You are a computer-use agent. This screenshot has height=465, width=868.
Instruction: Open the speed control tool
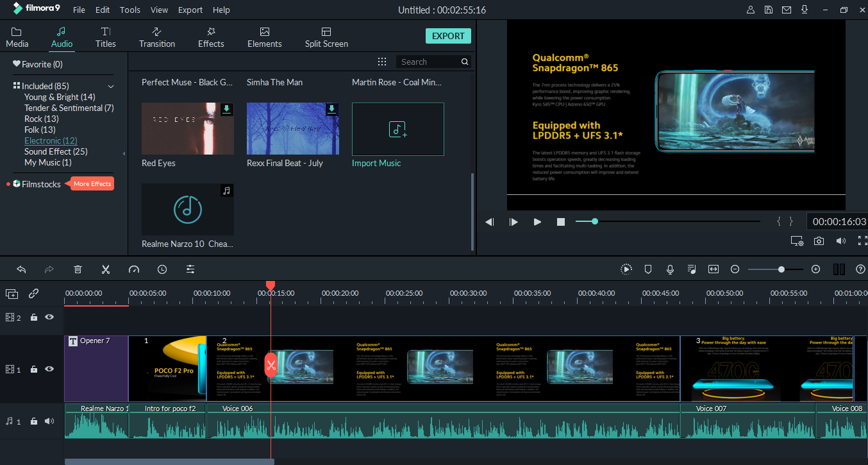[x=133, y=269]
